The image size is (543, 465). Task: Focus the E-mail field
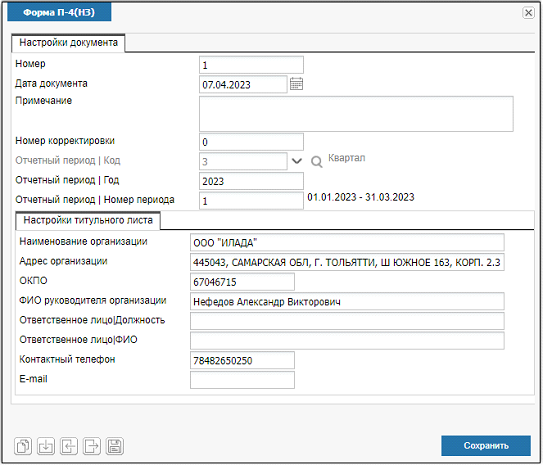click(242, 380)
